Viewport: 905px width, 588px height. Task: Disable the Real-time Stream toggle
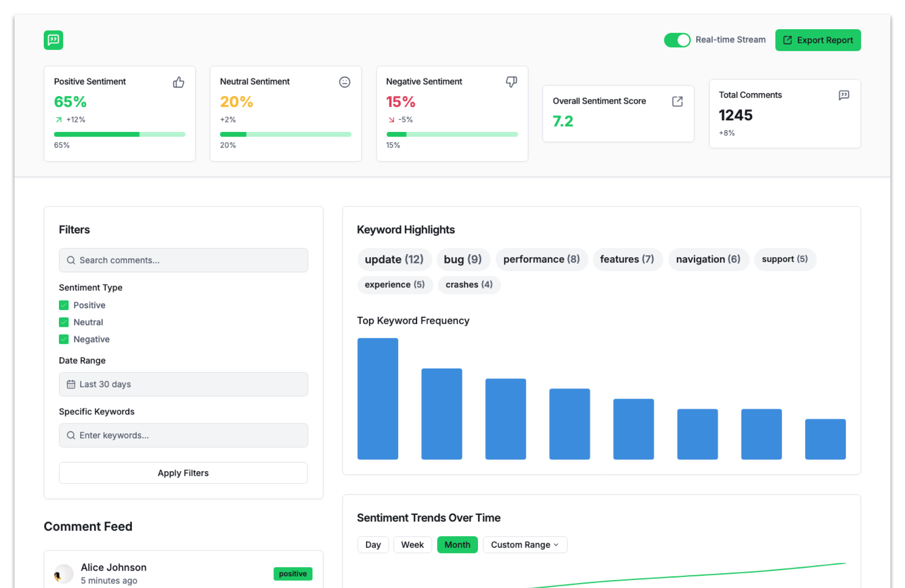[x=677, y=40]
